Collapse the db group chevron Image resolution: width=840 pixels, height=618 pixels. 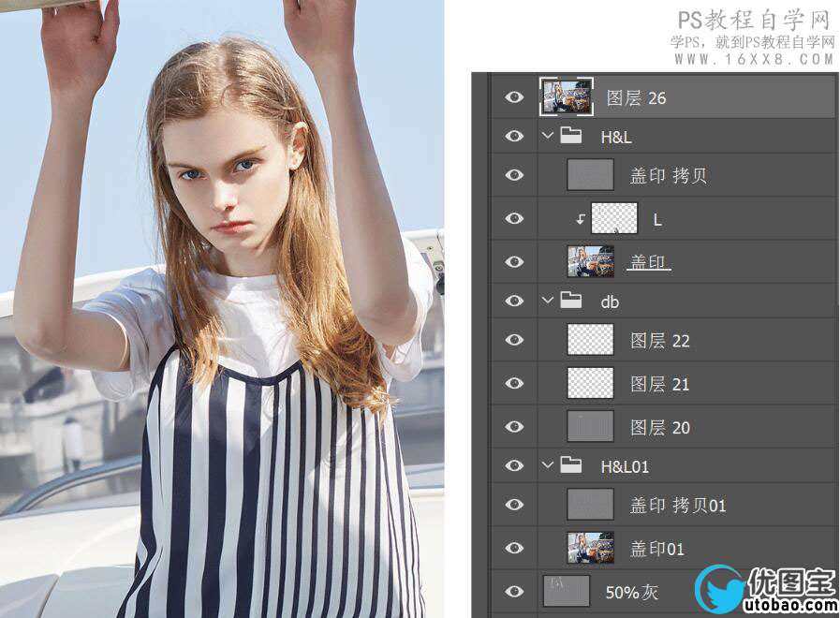coord(547,301)
